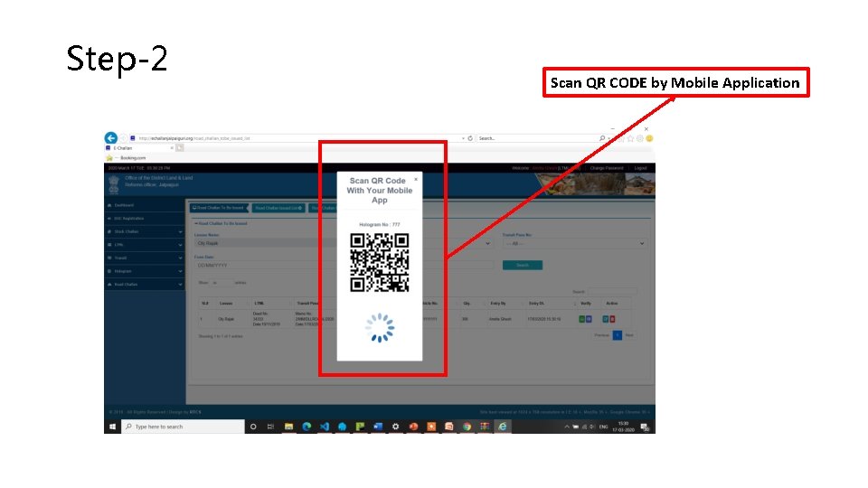Open Settings gear from the taskbar

pos(395,427)
